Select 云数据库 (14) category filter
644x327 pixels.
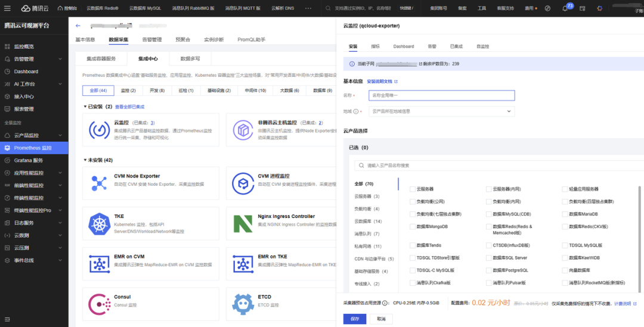(x=368, y=221)
